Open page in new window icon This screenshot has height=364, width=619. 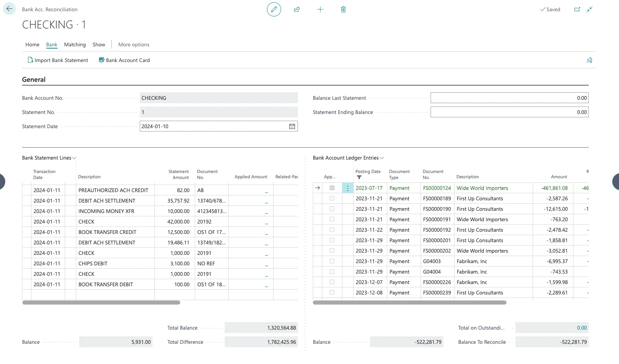click(x=577, y=9)
